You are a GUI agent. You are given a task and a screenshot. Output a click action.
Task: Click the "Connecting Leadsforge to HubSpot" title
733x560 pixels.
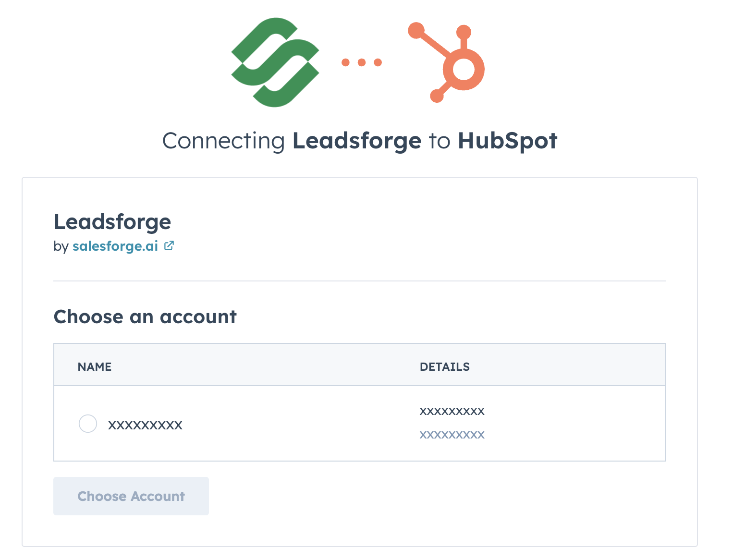(360, 141)
